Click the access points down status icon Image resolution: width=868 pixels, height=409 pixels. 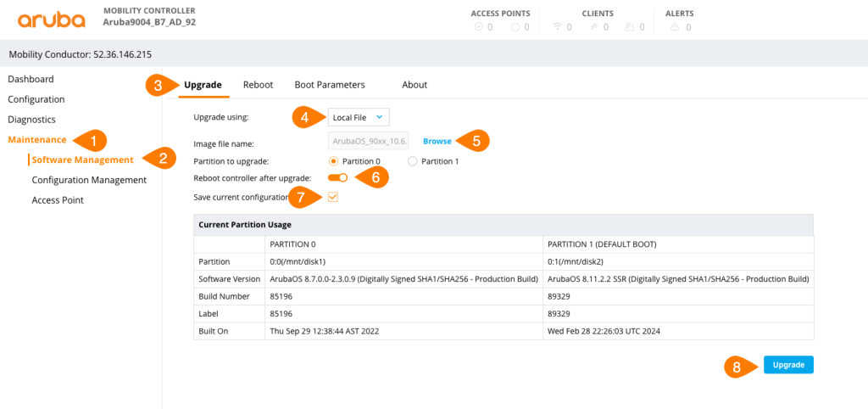pyautogui.click(x=515, y=27)
